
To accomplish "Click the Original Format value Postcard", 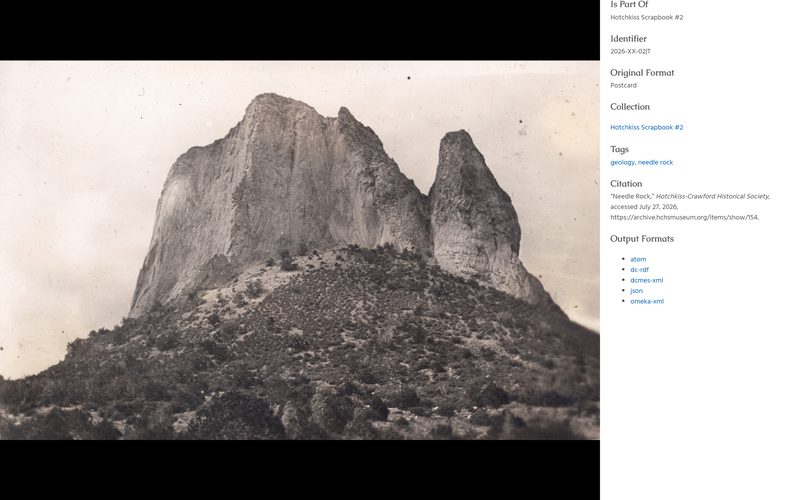I will click(623, 85).
